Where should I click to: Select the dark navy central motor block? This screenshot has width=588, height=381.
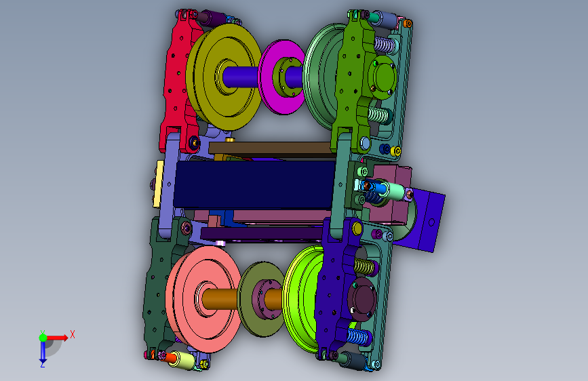(254, 184)
